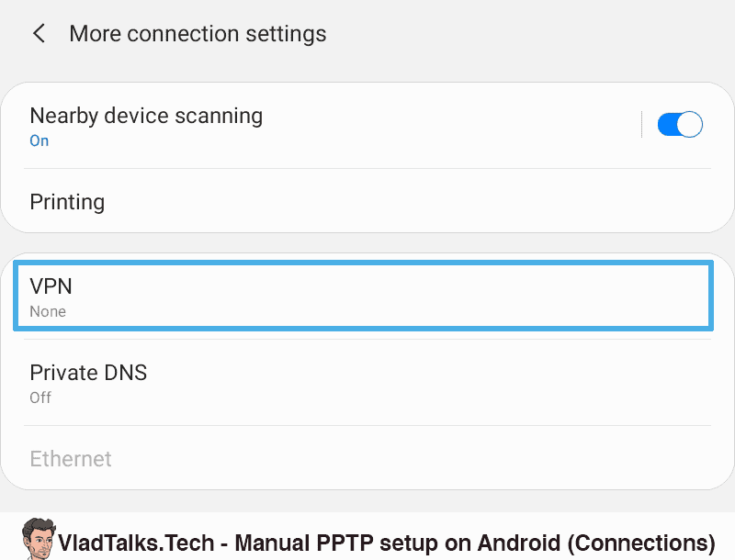Click the VladTalks.Tech watermark text
The image size is (735, 560).
coord(138,542)
